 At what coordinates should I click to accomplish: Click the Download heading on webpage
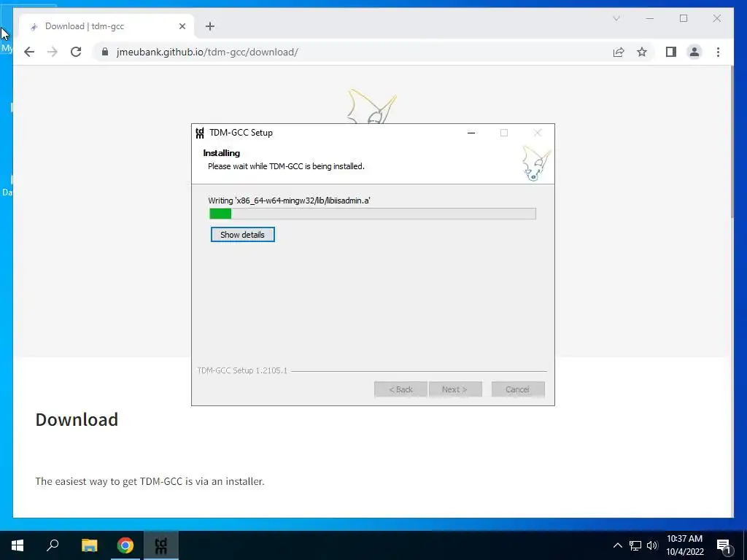(x=77, y=419)
